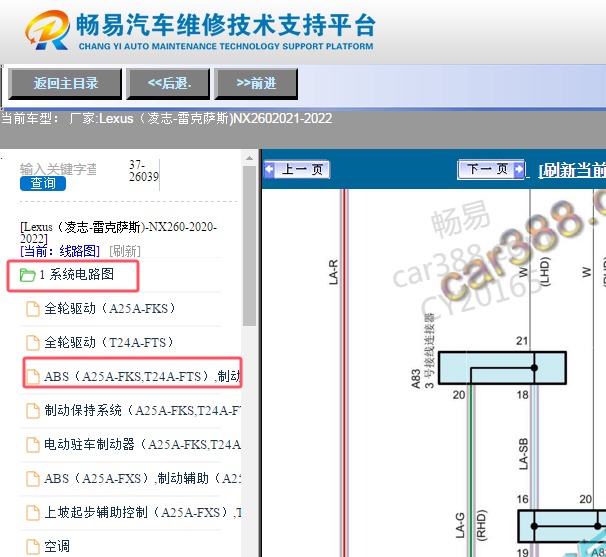Image resolution: width=606 pixels, height=557 pixels.
Task: Click pin number 18 below connector A83
Action: pyautogui.click(x=522, y=395)
